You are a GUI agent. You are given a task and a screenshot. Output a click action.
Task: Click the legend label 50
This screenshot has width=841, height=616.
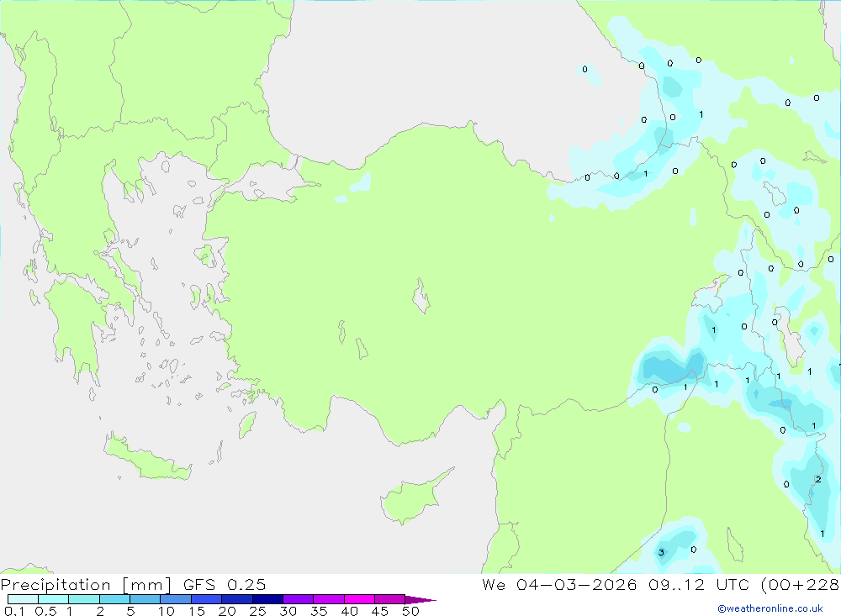[x=411, y=611]
